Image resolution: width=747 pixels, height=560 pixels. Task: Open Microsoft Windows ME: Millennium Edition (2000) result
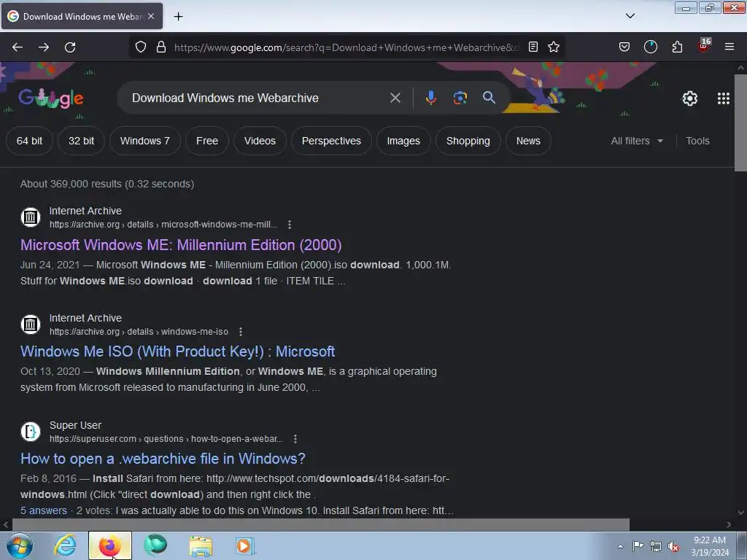181,245
